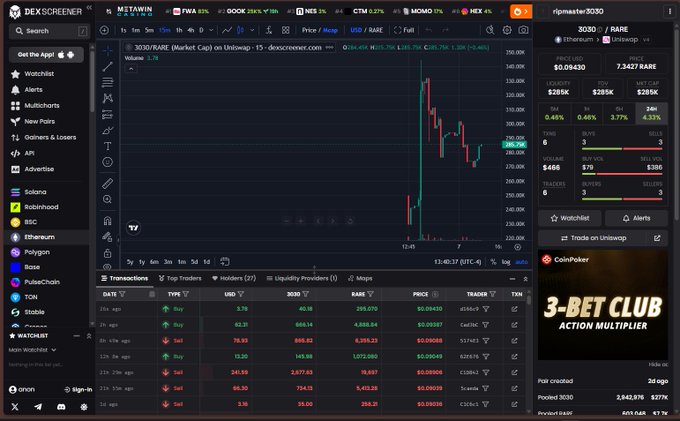The image size is (680, 421).
Task: Open Holders (27) tab
Action: pyautogui.click(x=234, y=278)
